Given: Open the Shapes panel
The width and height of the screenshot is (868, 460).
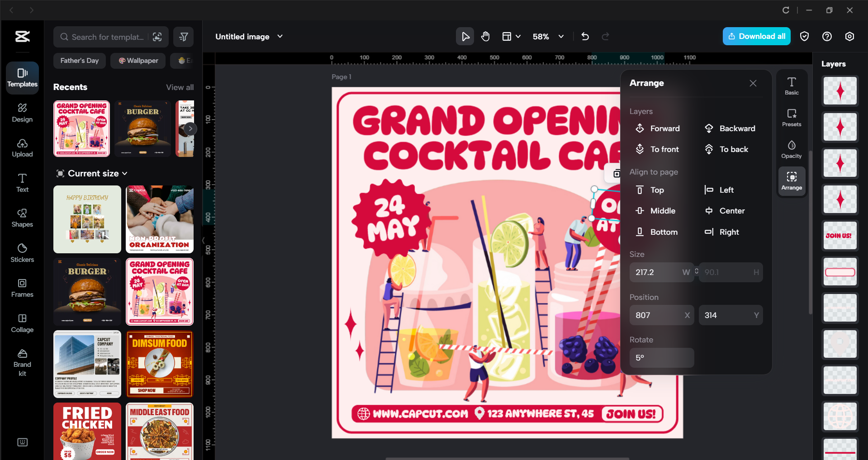Looking at the screenshot, I should pos(22,218).
